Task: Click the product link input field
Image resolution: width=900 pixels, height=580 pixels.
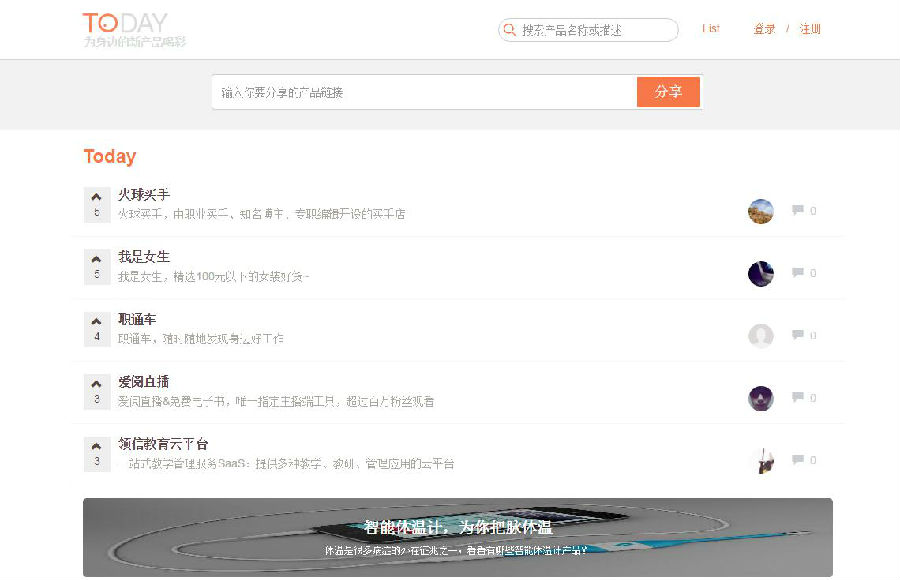Action: [x=420, y=91]
